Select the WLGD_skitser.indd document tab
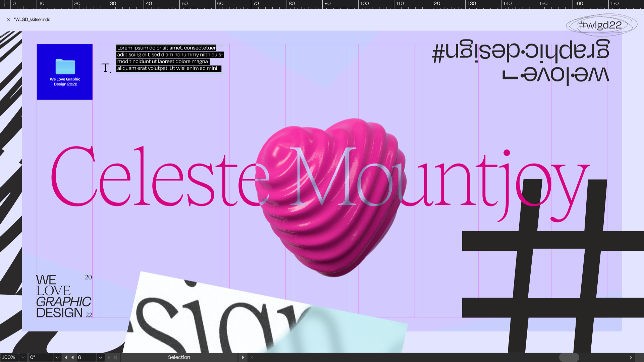The width and height of the screenshot is (644, 362). [x=32, y=20]
